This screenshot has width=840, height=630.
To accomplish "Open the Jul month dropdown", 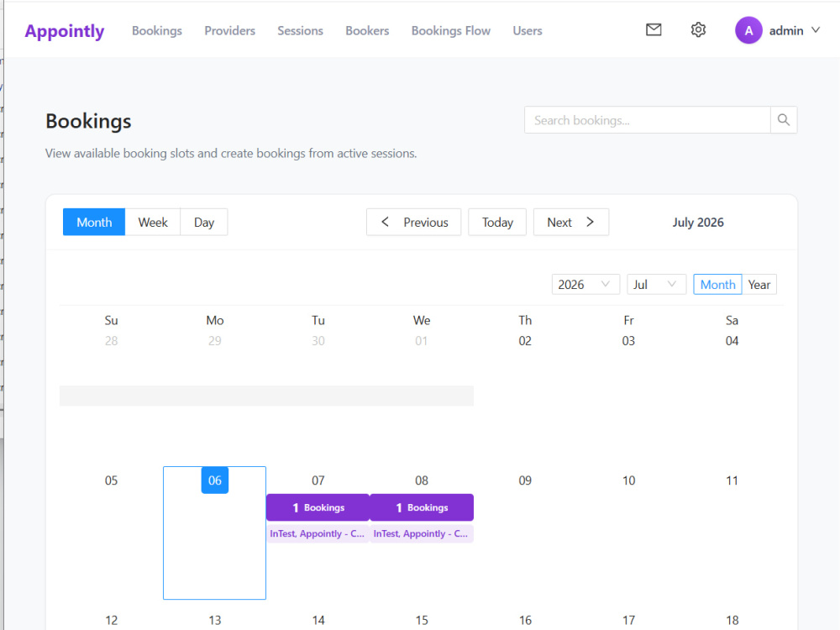I will [x=656, y=285].
